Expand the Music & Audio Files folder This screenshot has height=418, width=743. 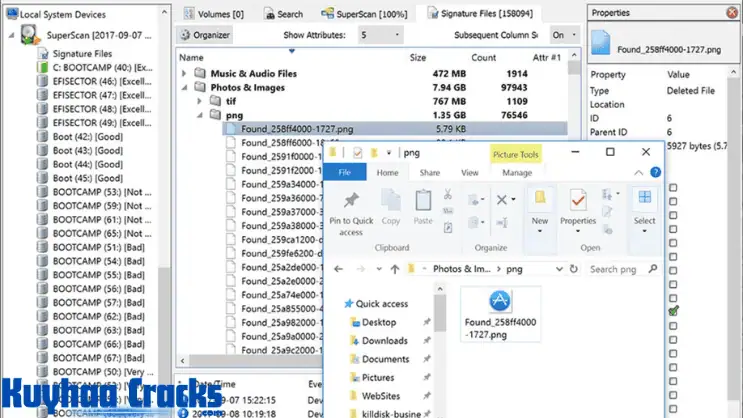coord(184,73)
